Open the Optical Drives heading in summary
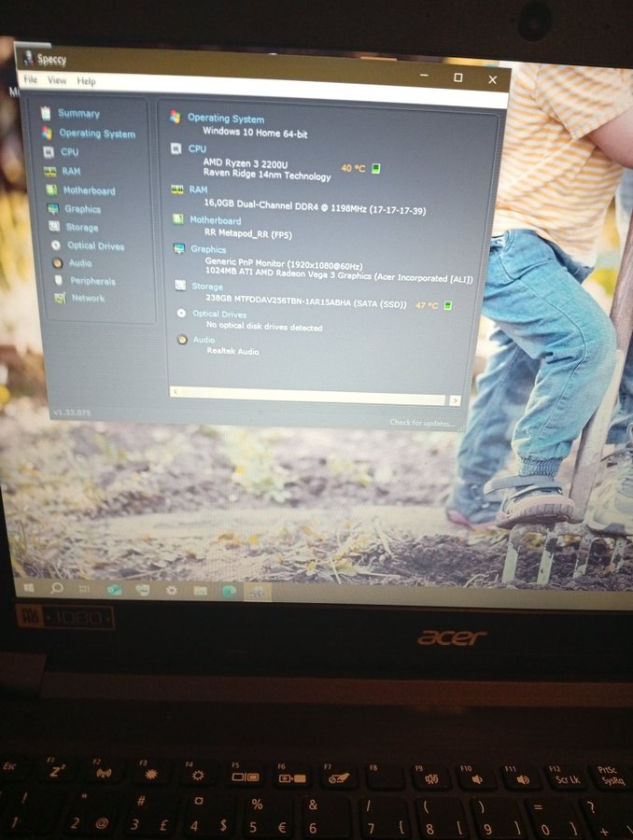633x840 pixels. click(x=219, y=314)
